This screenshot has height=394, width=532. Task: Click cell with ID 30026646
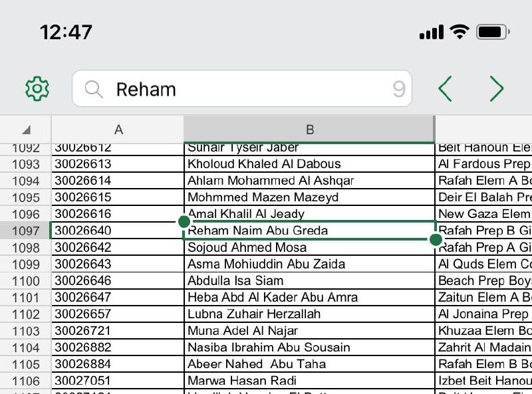[118, 281]
